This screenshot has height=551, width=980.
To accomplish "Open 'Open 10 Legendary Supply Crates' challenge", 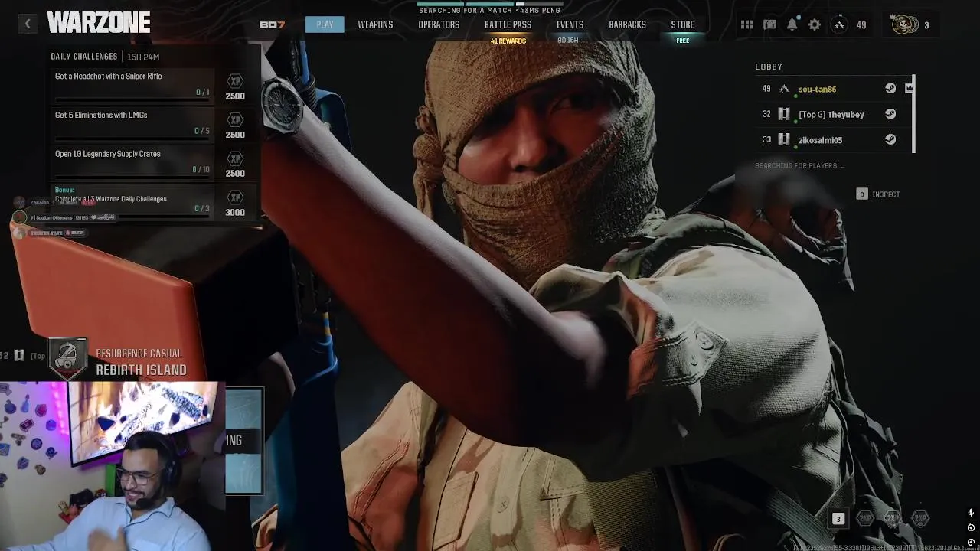I will coord(132,164).
